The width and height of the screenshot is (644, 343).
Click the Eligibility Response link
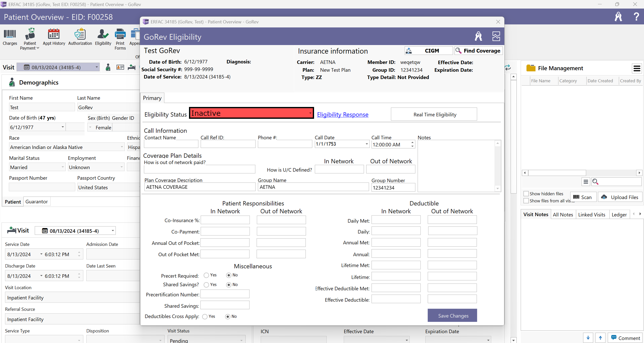(x=343, y=114)
